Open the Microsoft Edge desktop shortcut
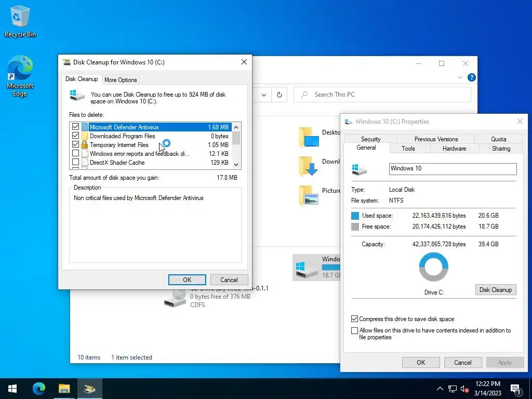532x399 pixels. [x=20, y=76]
